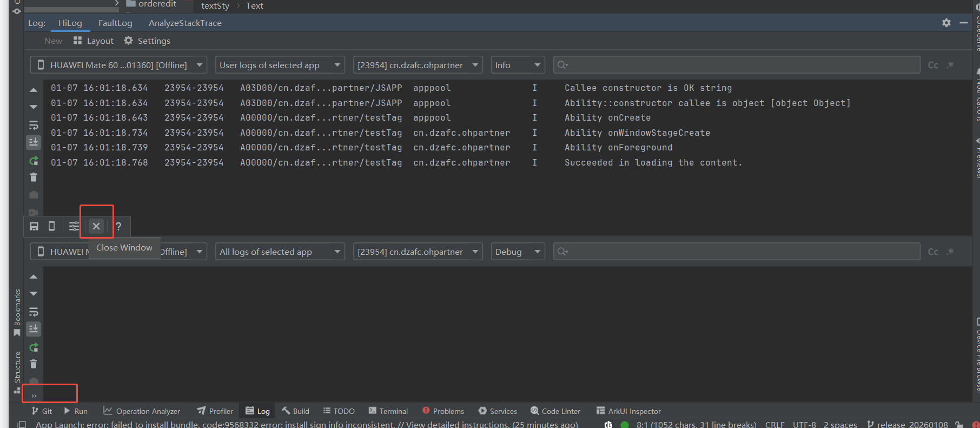Click the upper log scroll-up arrow icon
The image size is (980, 428).
(34, 90)
